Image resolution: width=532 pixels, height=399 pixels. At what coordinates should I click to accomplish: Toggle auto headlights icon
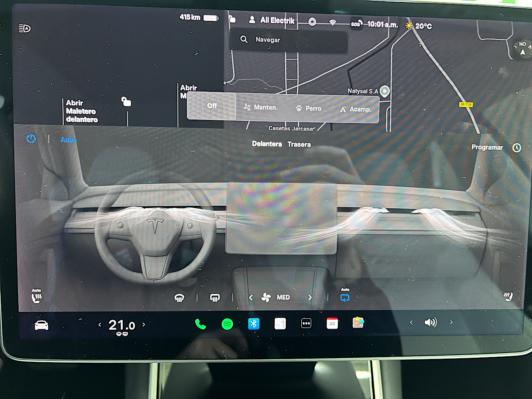25,28
